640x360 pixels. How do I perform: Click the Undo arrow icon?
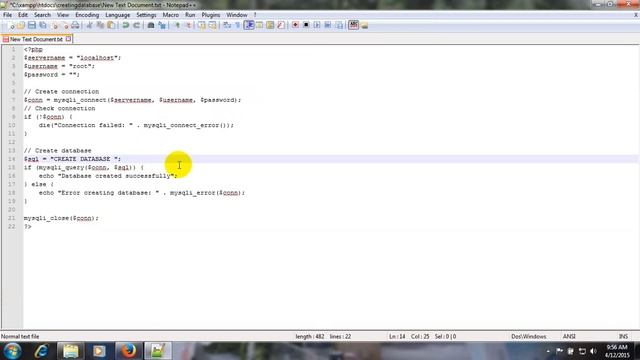[126, 25]
